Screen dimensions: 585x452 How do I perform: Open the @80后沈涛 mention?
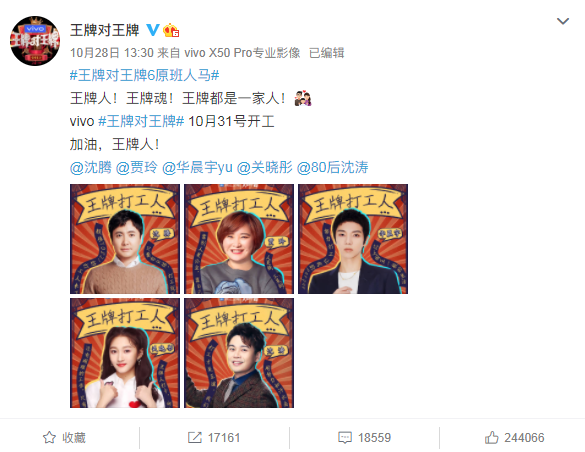point(332,167)
